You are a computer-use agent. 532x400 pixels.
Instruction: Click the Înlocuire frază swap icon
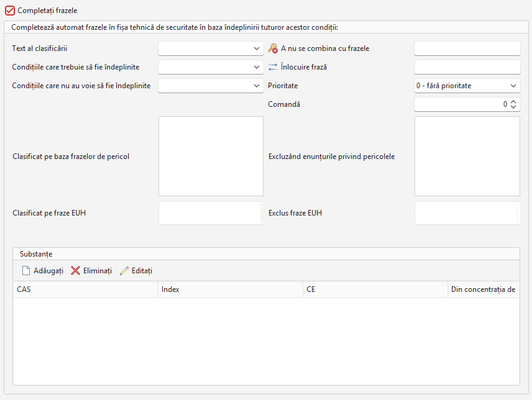click(x=273, y=67)
